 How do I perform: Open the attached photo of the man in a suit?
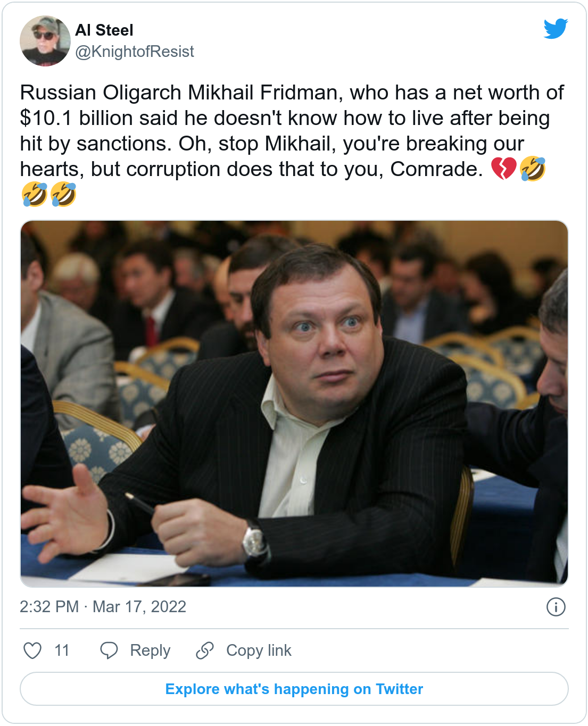[x=294, y=404]
